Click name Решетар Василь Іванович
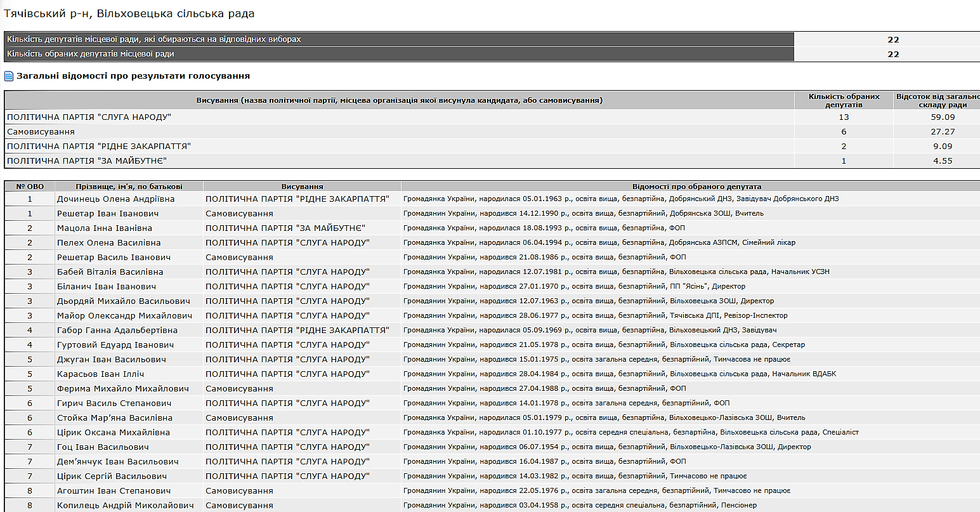This screenshot has width=980, height=512. click(x=114, y=257)
